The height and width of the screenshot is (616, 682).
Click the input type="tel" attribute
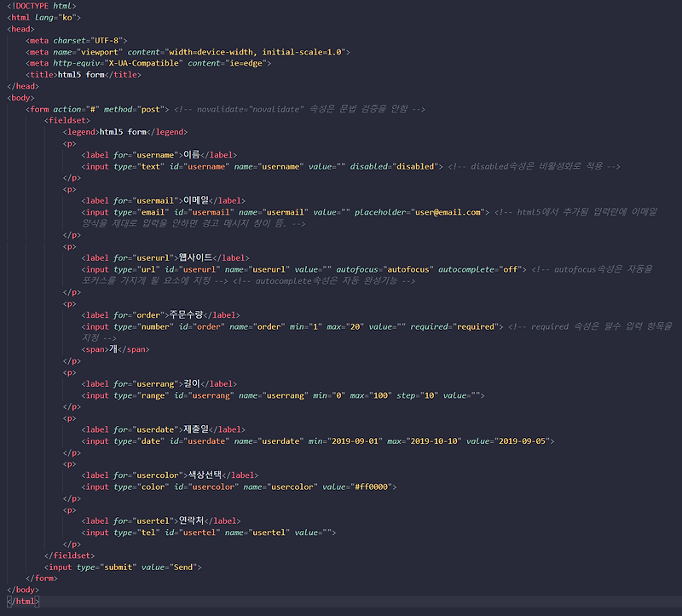click(x=136, y=532)
